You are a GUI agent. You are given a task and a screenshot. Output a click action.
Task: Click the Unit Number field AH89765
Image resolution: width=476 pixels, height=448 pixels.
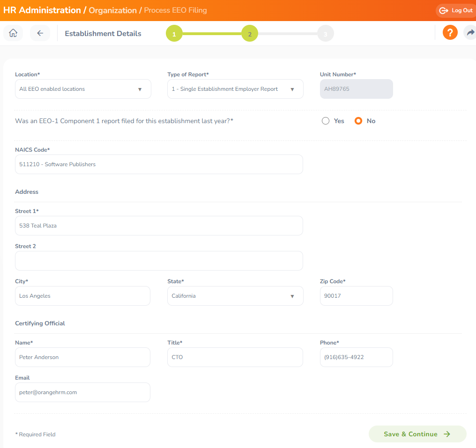357,89
